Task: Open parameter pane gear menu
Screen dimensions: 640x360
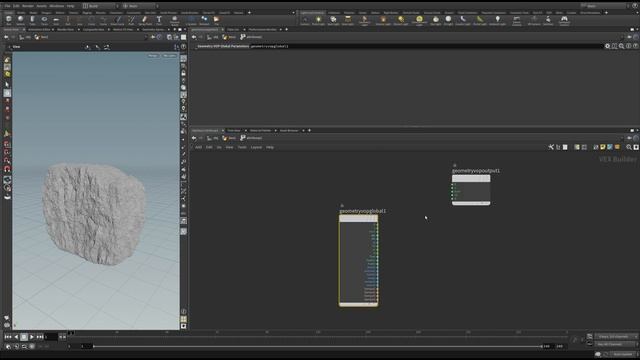Action: pos(607,46)
